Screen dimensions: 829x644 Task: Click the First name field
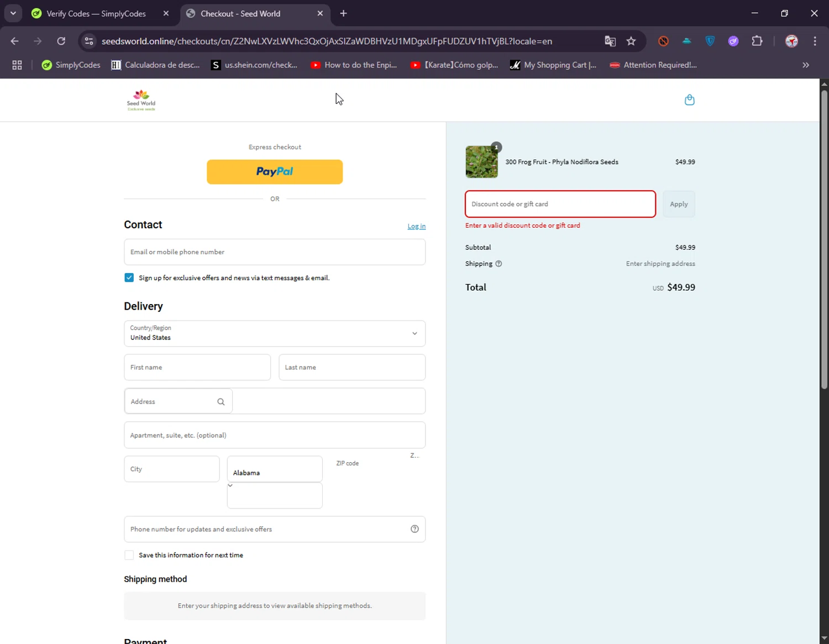[x=197, y=367]
